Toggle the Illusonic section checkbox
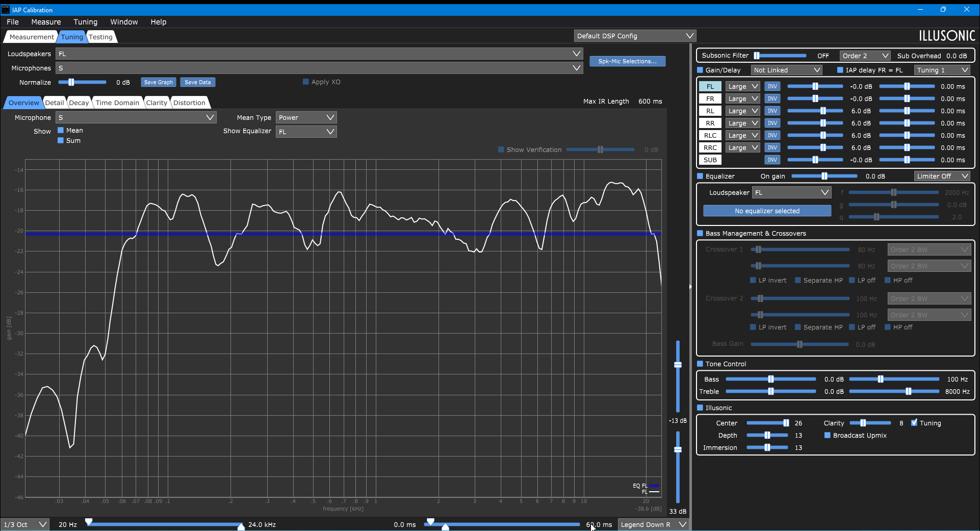980x531 pixels. [x=700, y=408]
